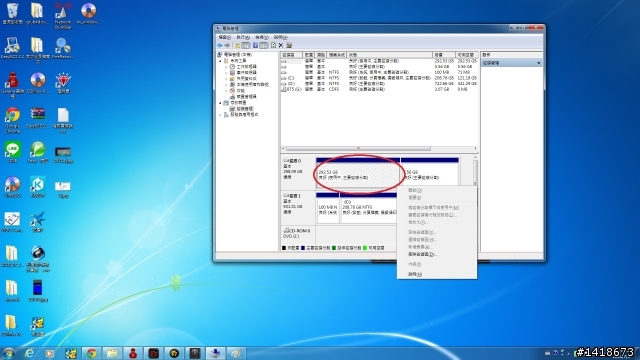Screen dimensions: 640x360
Task: Expand the Services and Applications node
Action: point(220,115)
